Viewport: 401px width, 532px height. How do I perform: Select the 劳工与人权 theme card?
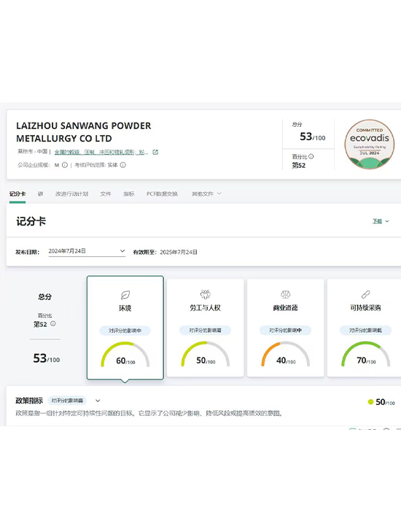point(206,328)
